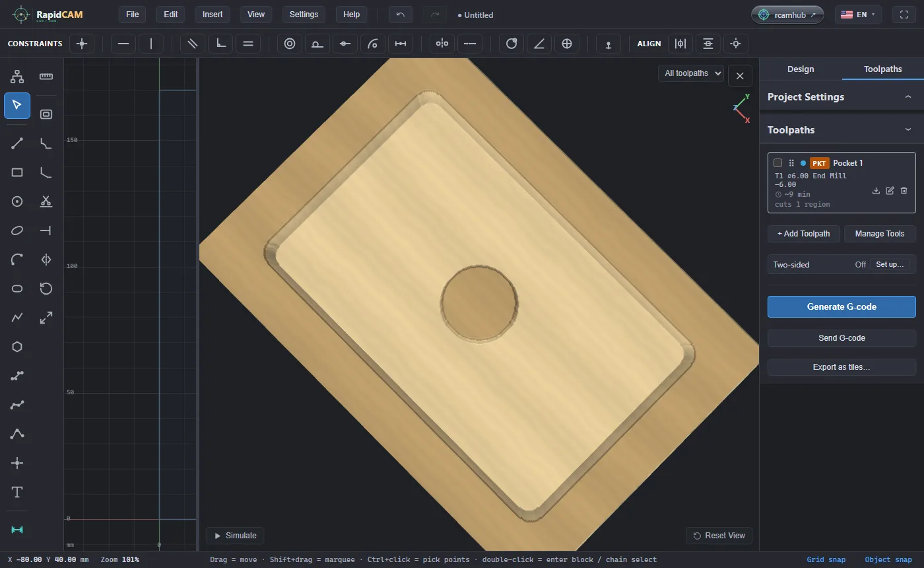Select the Point crosshair tool in left toolbar
This screenshot has height=568, width=924.
point(17,463)
